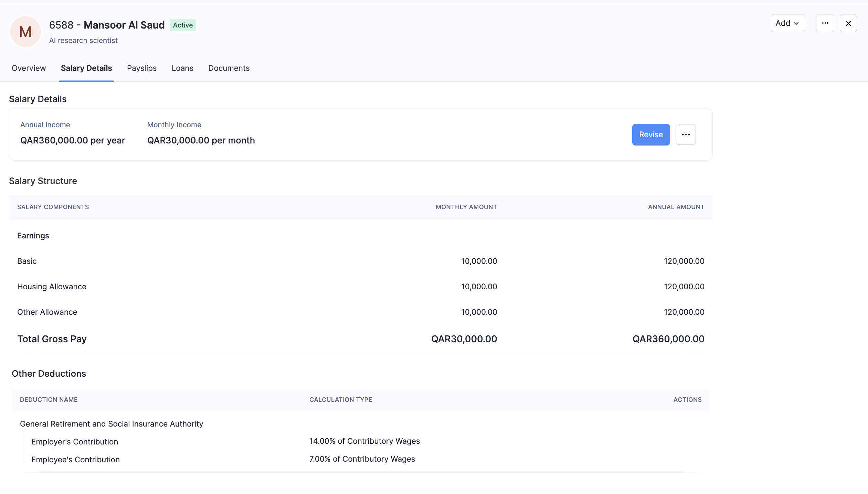This screenshot has width=868, height=494.
Task: Select Employer's Contribution row
Action: [x=75, y=442]
